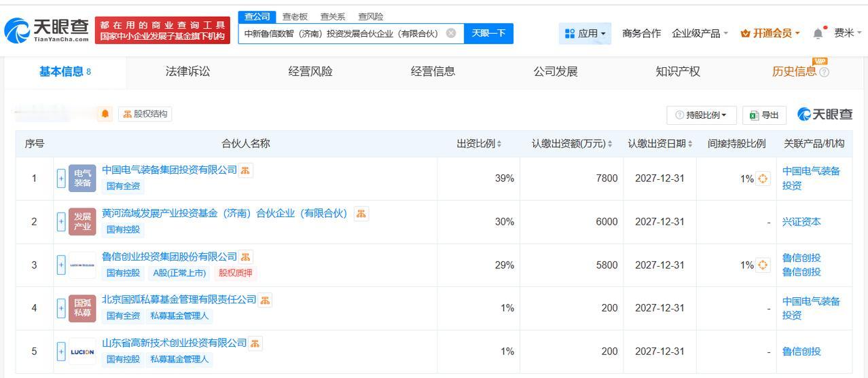Click the 天眼一下 search button
Image resolution: width=868 pixels, height=378 pixels.
[488, 33]
